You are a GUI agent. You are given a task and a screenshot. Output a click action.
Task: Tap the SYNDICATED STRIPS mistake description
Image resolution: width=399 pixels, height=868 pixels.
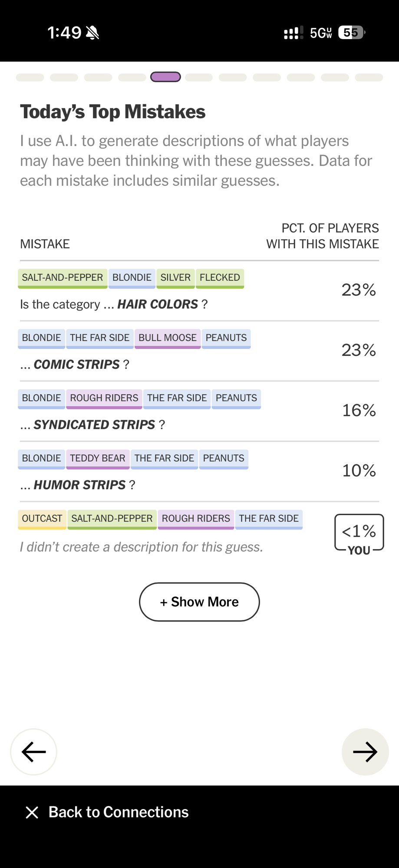(94, 424)
